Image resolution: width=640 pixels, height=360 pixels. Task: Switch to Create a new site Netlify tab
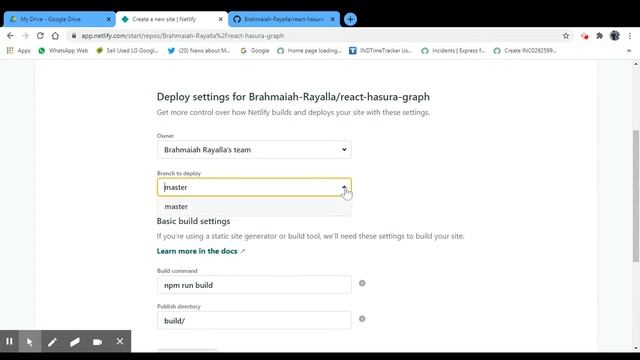(172, 19)
